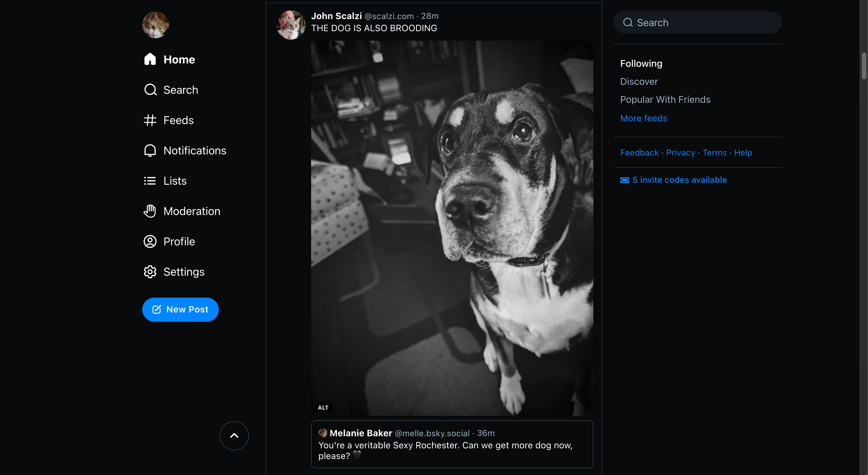
Task: Switch to the Popular With Friends feed
Action: (x=665, y=99)
